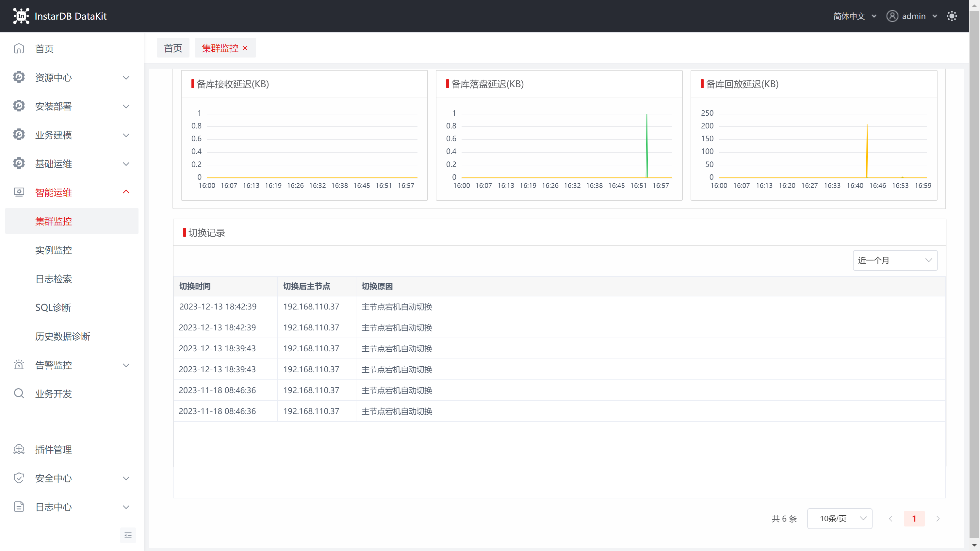This screenshot has width=980, height=551.
Task: Click the 备库接收延迟(KB) chart title
Action: (x=233, y=84)
